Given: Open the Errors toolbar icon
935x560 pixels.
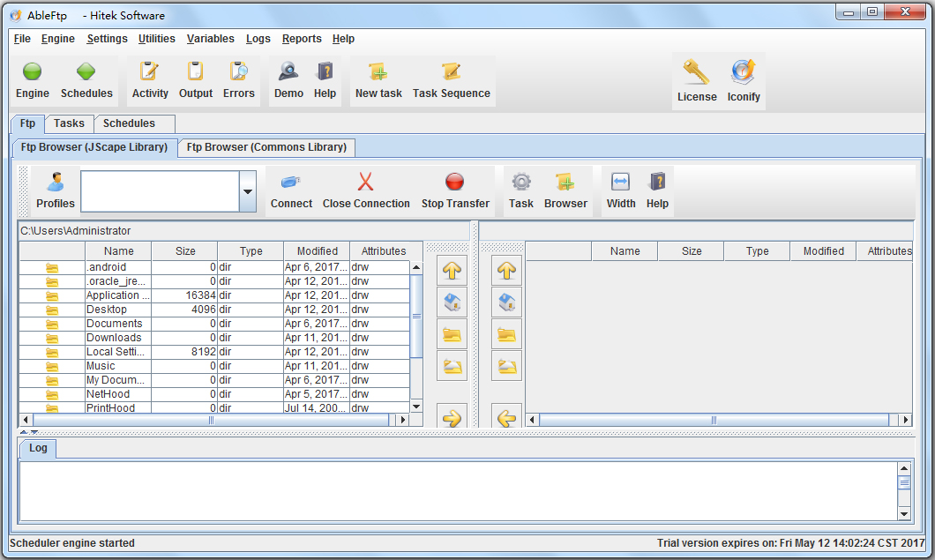Looking at the screenshot, I should pyautogui.click(x=238, y=71).
